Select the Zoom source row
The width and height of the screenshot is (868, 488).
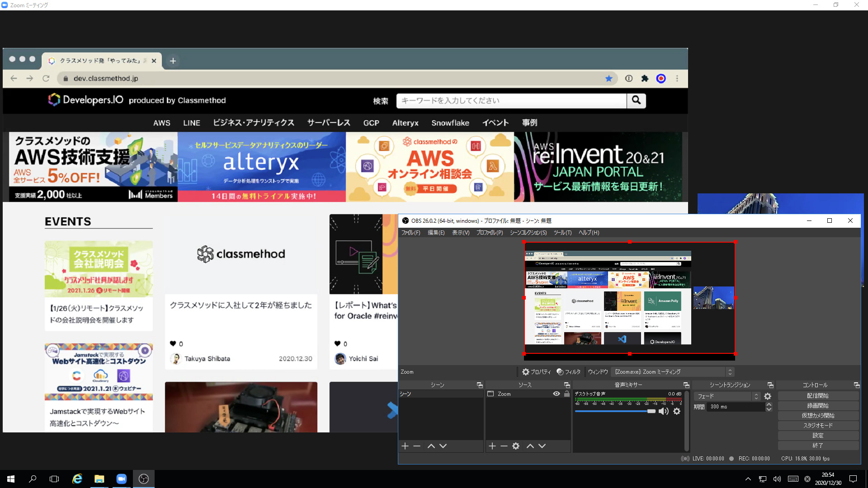point(528,394)
